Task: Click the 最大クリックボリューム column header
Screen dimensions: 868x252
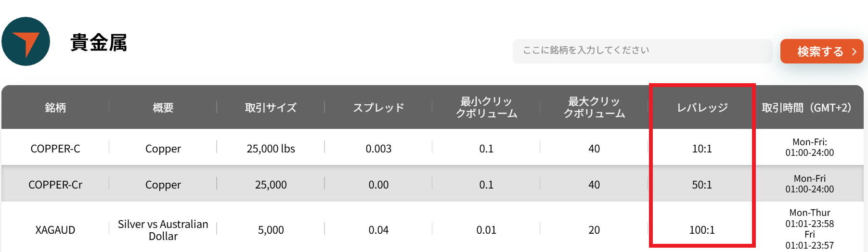Action: (x=594, y=108)
